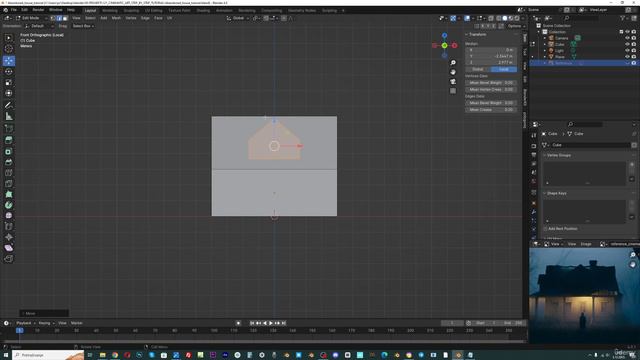Enable face select mode
The height and width of the screenshot is (360, 640).
(65, 18)
